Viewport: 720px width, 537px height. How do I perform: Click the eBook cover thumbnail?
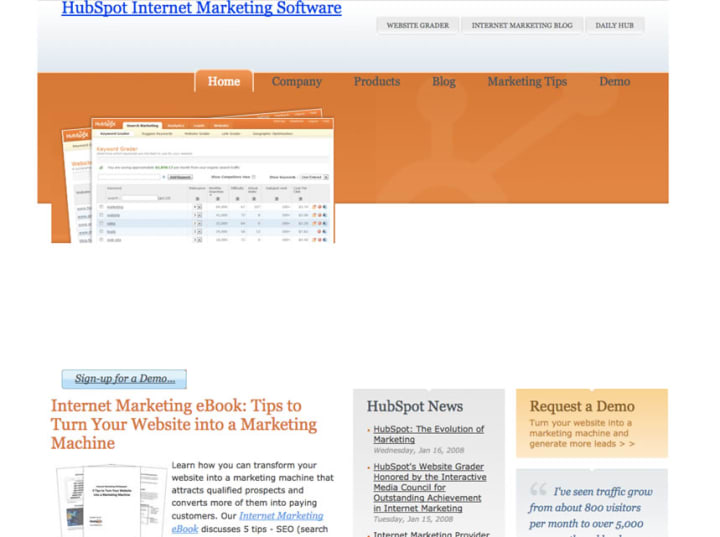110,500
